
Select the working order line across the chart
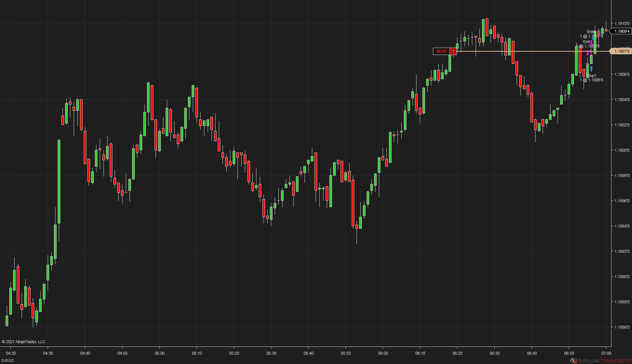click(521, 51)
